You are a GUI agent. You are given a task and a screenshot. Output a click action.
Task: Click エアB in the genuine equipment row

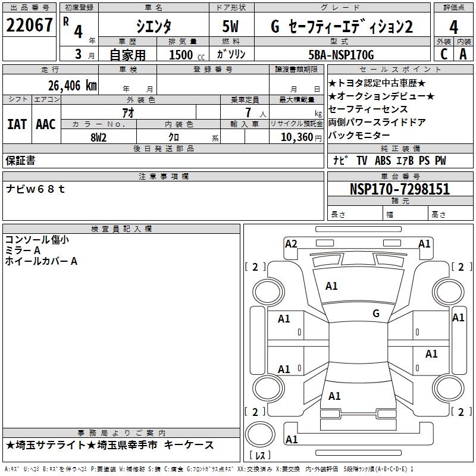coord(405,160)
